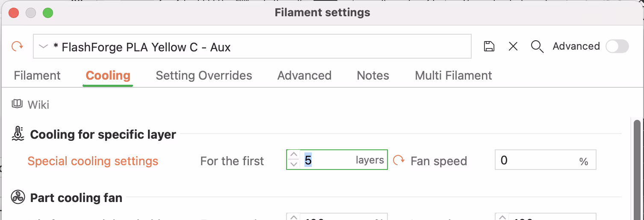Click the fan icon by Part cooling fan

(x=18, y=197)
